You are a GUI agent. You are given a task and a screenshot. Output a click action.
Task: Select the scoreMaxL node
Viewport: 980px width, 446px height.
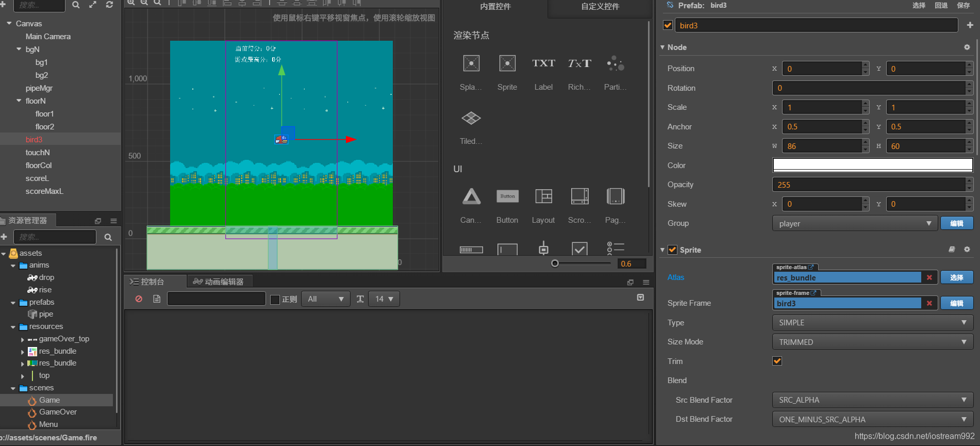[x=44, y=191]
